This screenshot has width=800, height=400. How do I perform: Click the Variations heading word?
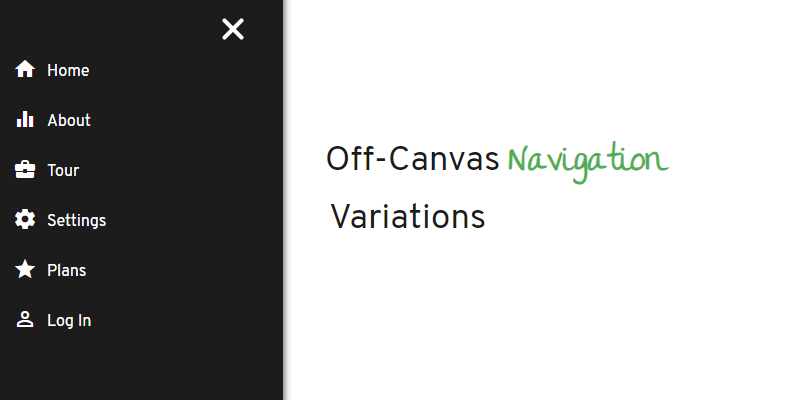408,217
